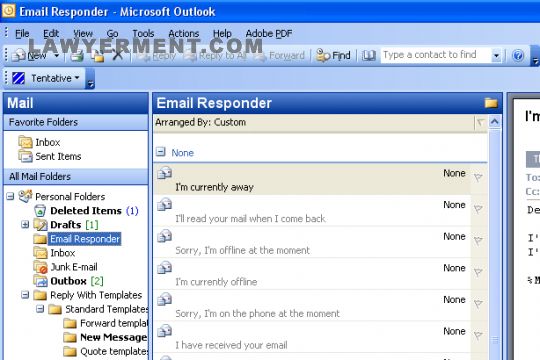Open the Adobe PDF menu
This screenshot has width=540, height=360.
269,33
